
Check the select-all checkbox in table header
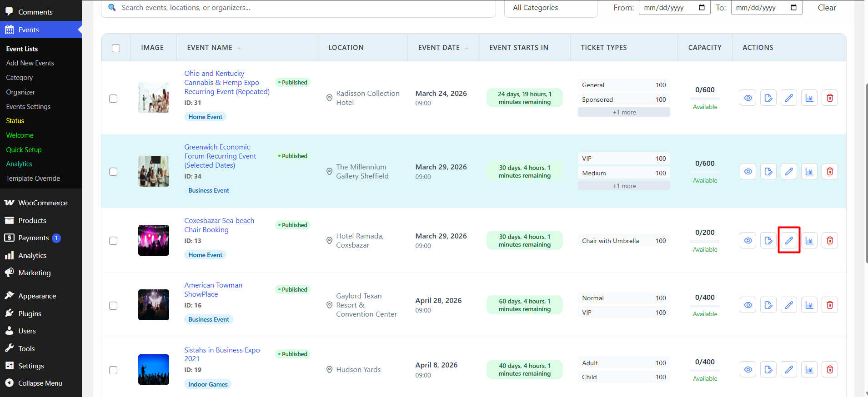116,48
